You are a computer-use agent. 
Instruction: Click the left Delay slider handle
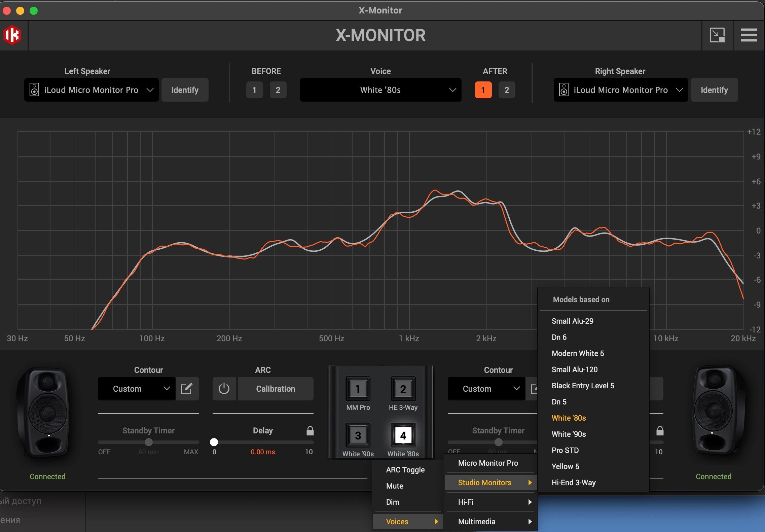coord(214,442)
